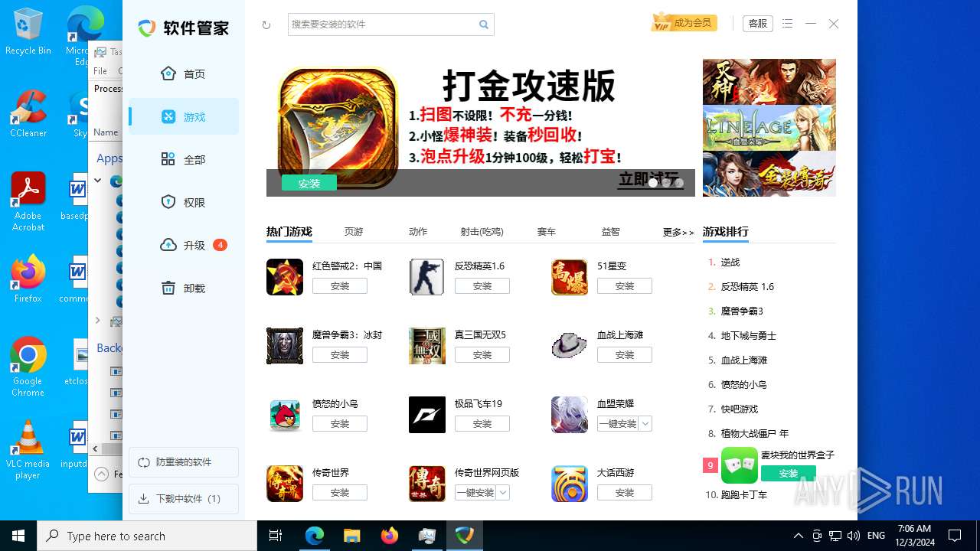Install 麦块我的世界盒子 from ranking
This screenshot has height=551, width=980.
pos(789,474)
